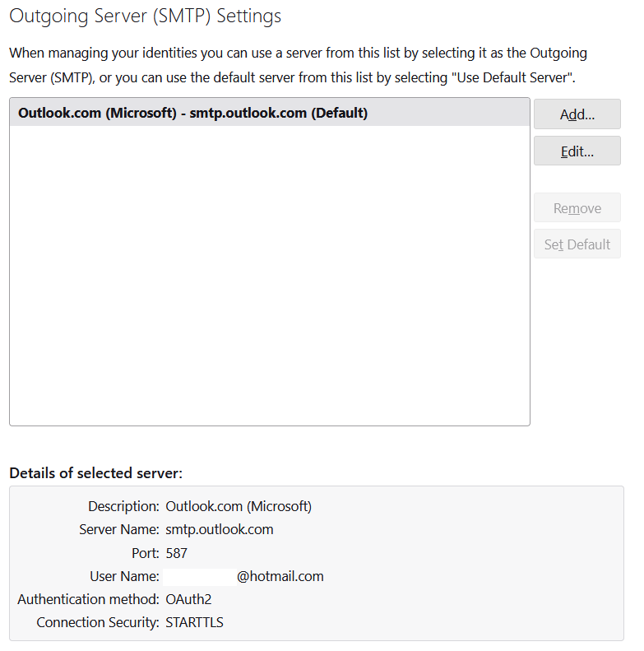
Task: Click the 'Details of selected server' label
Action: 96,473
